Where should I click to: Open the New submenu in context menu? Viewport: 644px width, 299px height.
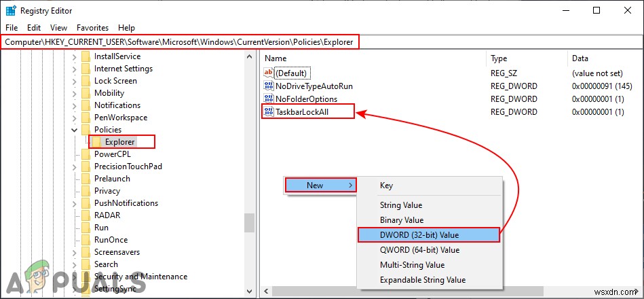point(321,185)
